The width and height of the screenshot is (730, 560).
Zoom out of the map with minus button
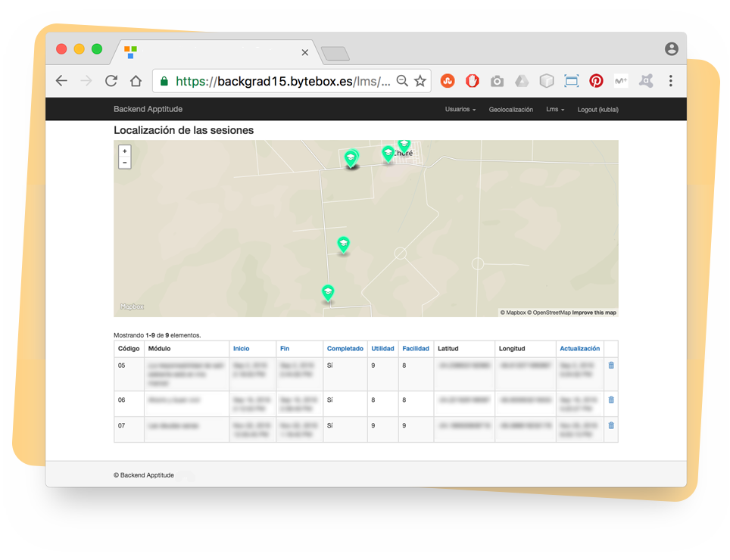tap(125, 163)
